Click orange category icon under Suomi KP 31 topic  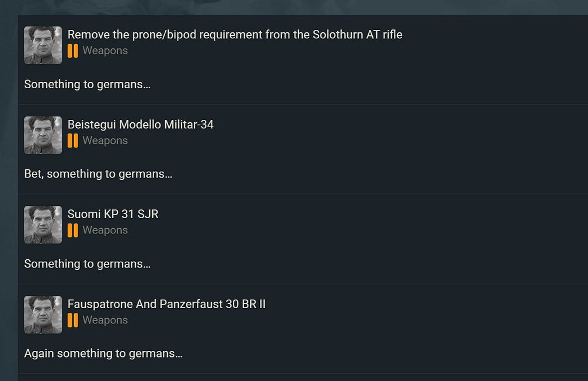pos(72,230)
